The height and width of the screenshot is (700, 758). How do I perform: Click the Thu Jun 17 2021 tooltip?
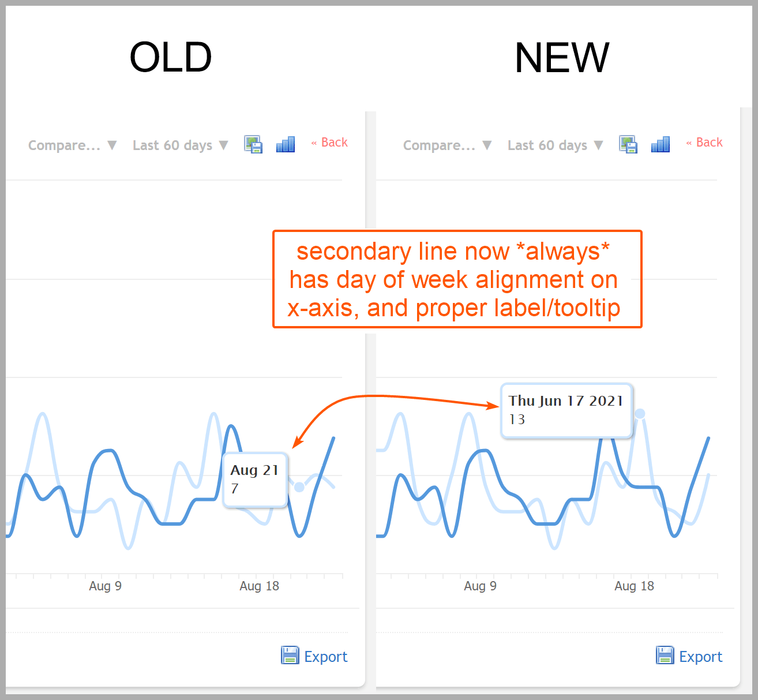point(566,410)
